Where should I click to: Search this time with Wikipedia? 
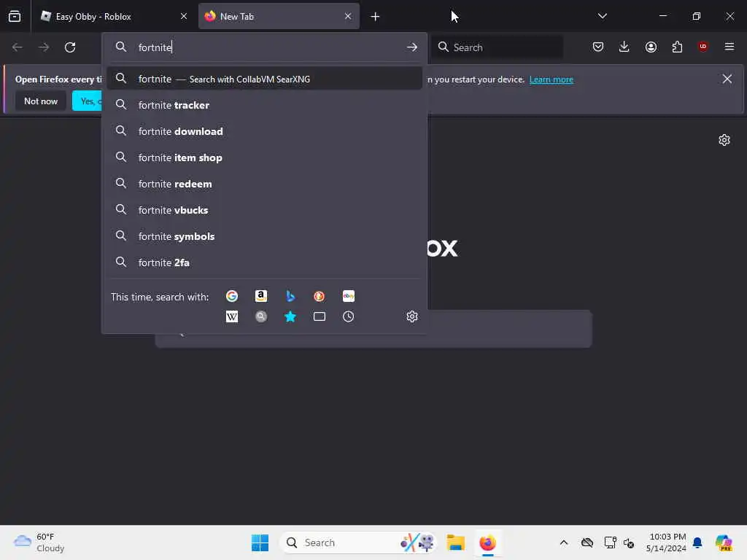[231, 316]
